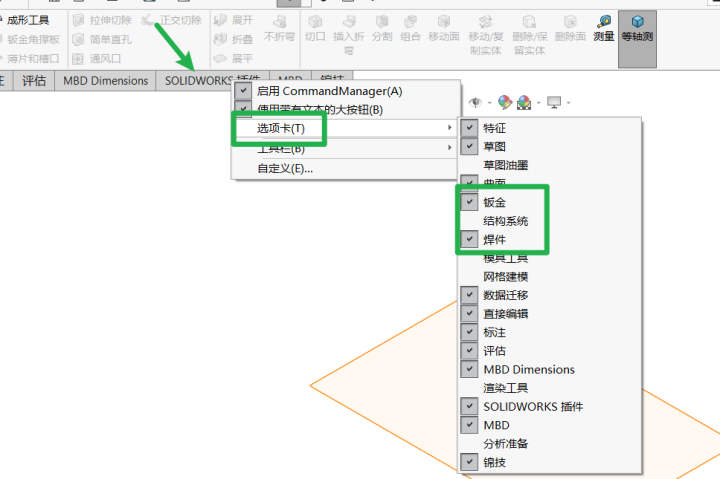Viewport: 720px width, 479px height.
Task: Switch to MBD Dimensions CommandManager tab
Action: tap(106, 81)
